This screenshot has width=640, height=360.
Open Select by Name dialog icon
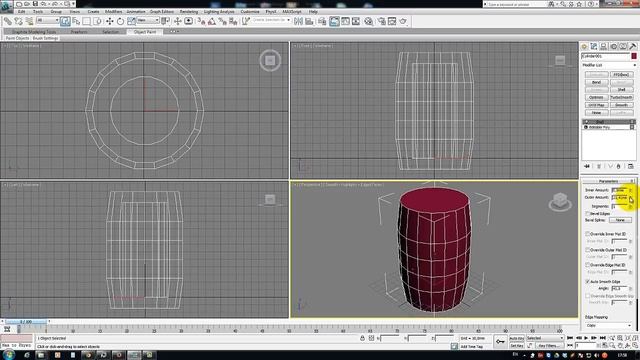76,21
